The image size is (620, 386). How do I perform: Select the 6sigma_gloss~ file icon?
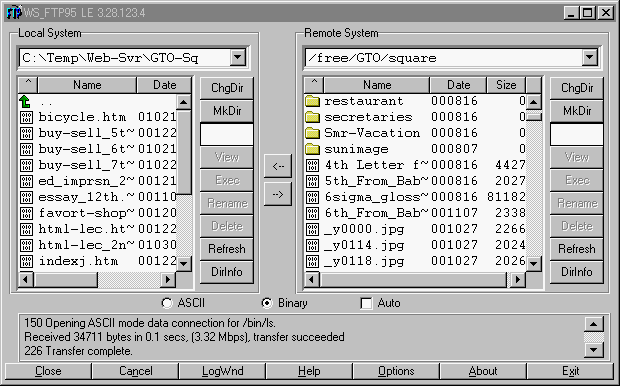tap(312, 197)
